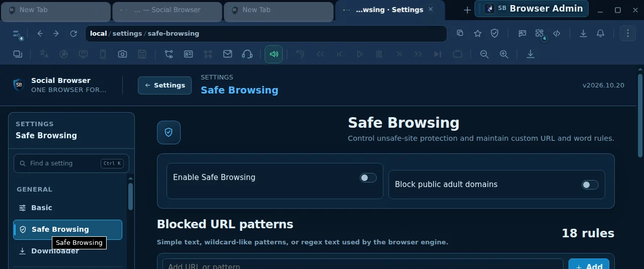Viewport: 644px width, 269px height.
Task: Take a screenshot with the camera icon
Action: coord(122,54)
